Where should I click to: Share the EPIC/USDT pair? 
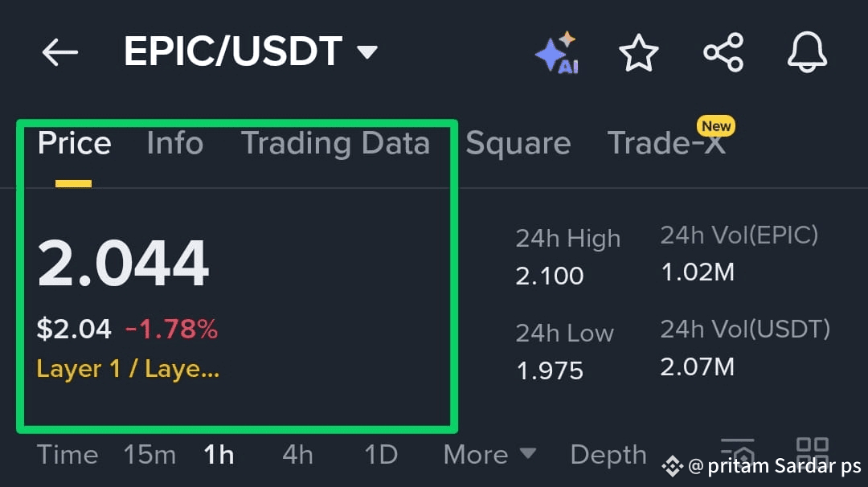coord(723,53)
